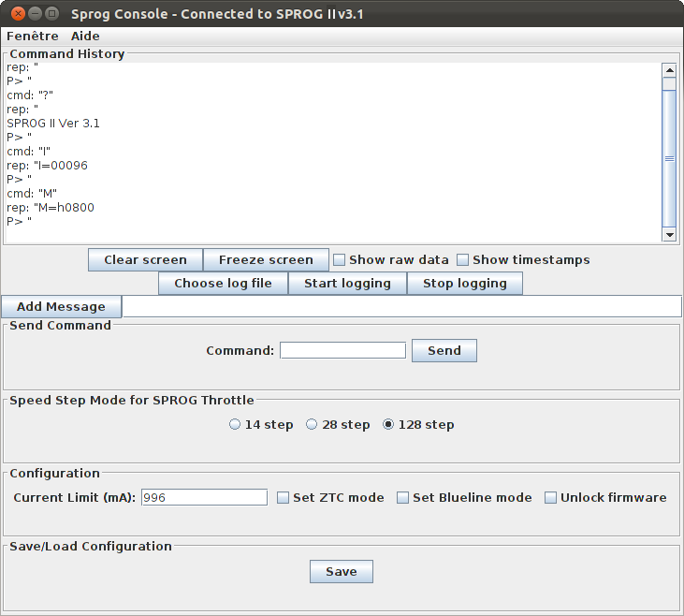
Task: Tick the Set Blueline mode checkbox
Action: [x=402, y=498]
